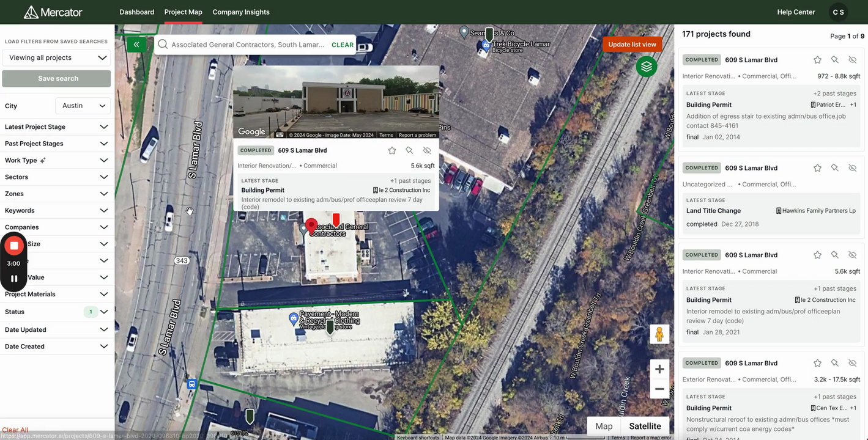The height and width of the screenshot is (440, 868).
Task: Switch to Map view type
Action: (x=604, y=426)
